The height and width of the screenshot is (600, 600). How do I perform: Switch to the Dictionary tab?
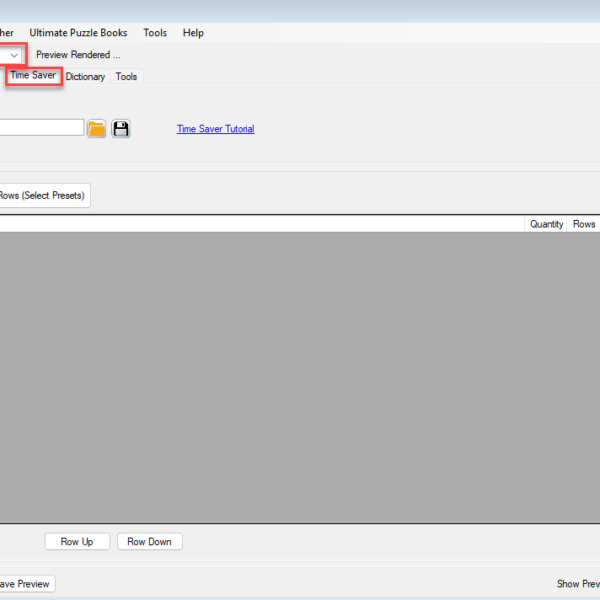[x=85, y=77]
